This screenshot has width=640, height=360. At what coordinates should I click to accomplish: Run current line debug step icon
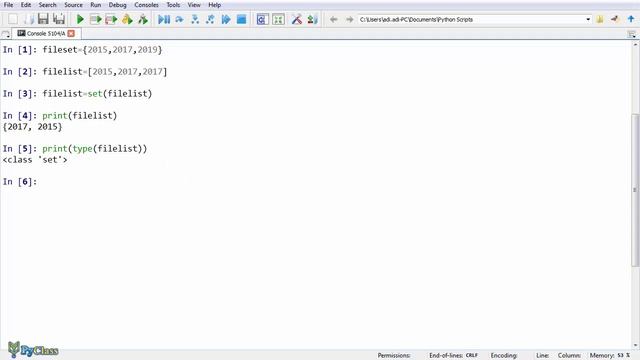(x=179, y=19)
